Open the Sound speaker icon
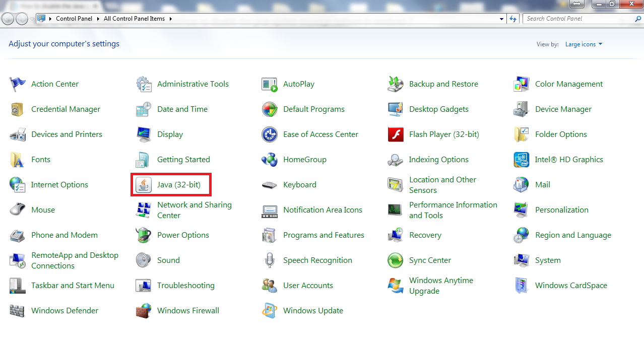644x344 pixels. point(144,260)
